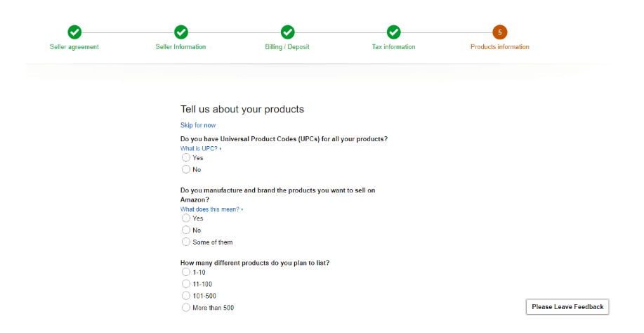Image resolution: width=644 pixels, height=333 pixels.
Task: Pick 1-10 products to list
Action: coord(186,272)
